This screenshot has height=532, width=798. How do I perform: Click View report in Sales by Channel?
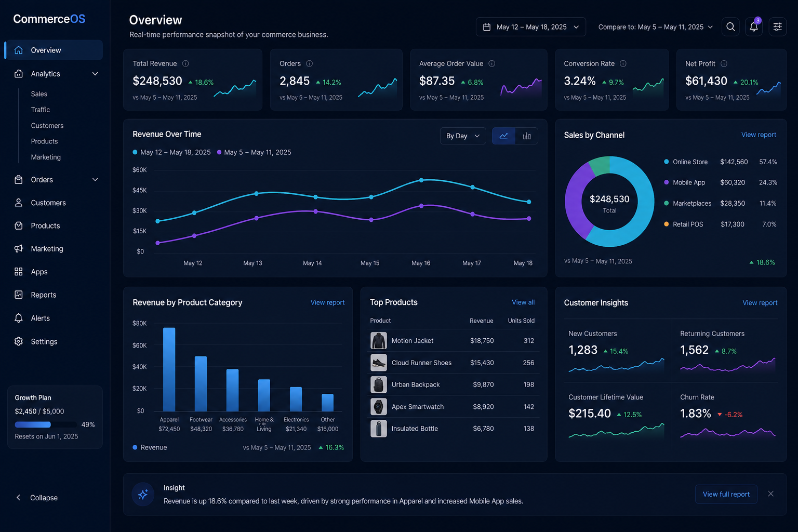pyautogui.click(x=759, y=135)
